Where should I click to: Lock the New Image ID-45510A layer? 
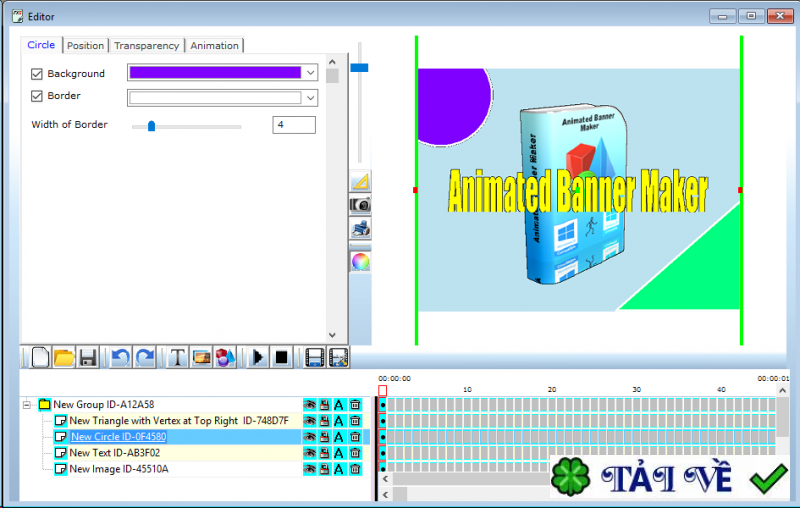pyautogui.click(x=324, y=469)
